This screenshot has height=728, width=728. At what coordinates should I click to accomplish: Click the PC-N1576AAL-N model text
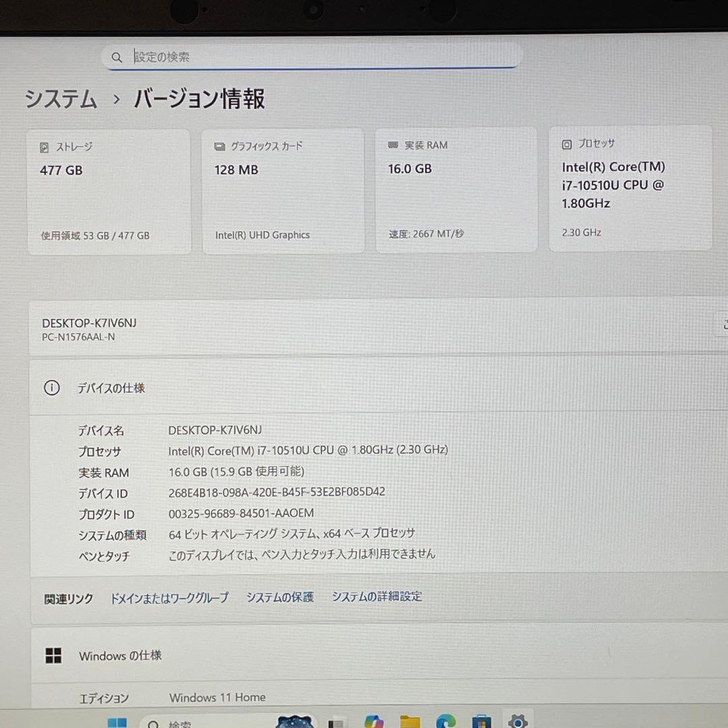tap(78, 337)
